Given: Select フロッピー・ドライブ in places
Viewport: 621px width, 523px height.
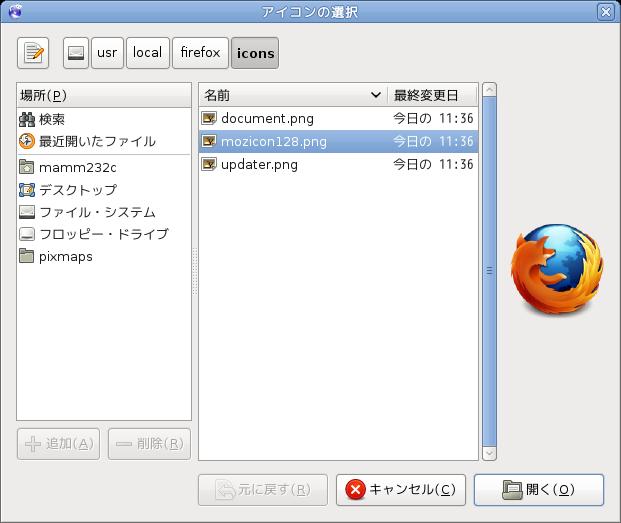Looking at the screenshot, I should point(104,234).
